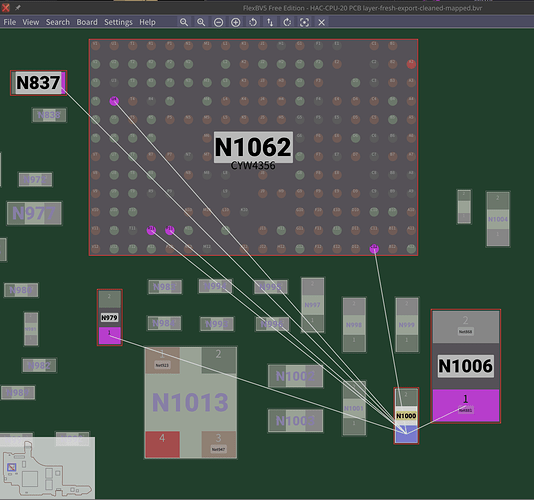Click the board overview minimap thumbnail
534x500 pixels.
click(x=47, y=468)
